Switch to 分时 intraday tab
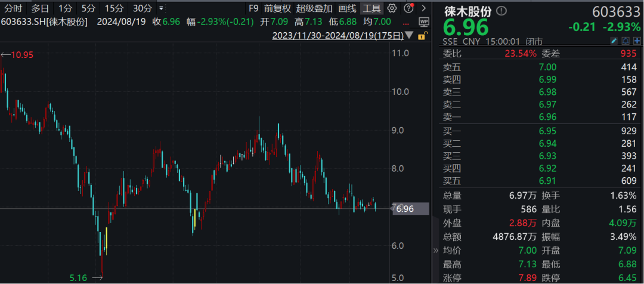This screenshot has height=284, width=644. (x=13, y=8)
